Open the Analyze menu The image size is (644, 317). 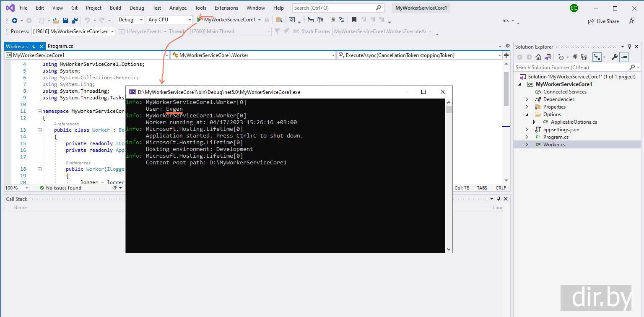point(178,8)
